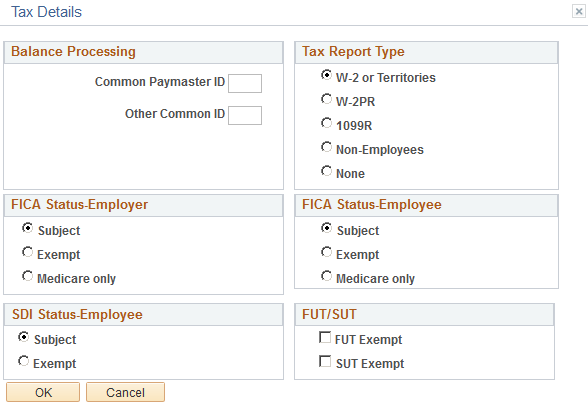The width and height of the screenshot is (588, 410).
Task: Select Exempt under FICA Status-Employer
Action: [27, 252]
